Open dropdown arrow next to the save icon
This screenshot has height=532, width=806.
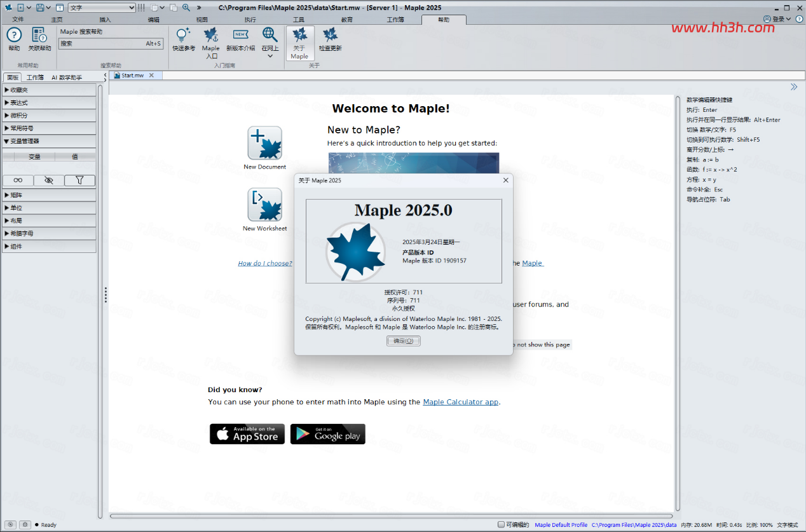(48, 8)
